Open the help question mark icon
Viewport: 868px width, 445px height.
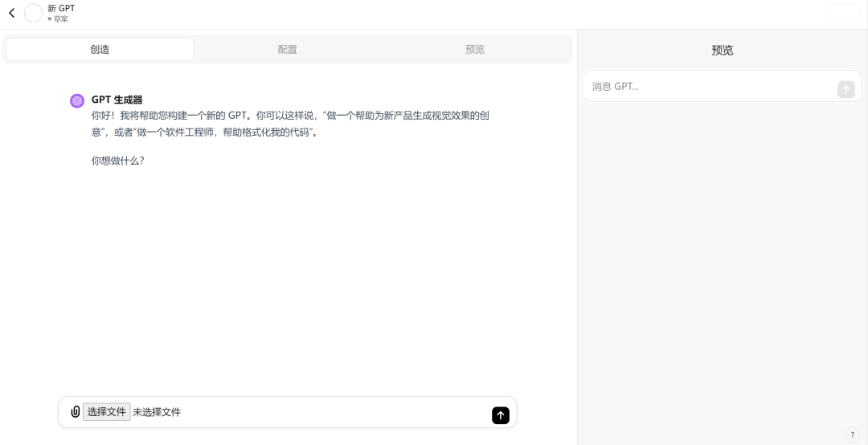click(x=852, y=435)
